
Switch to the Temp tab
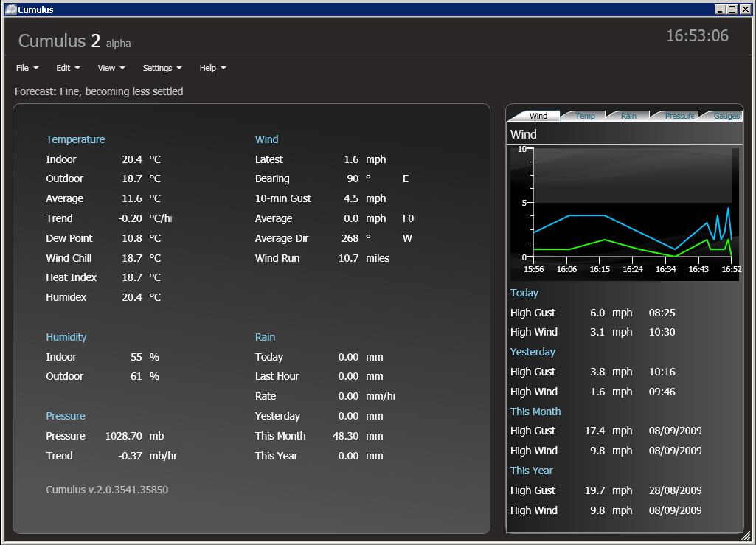585,116
